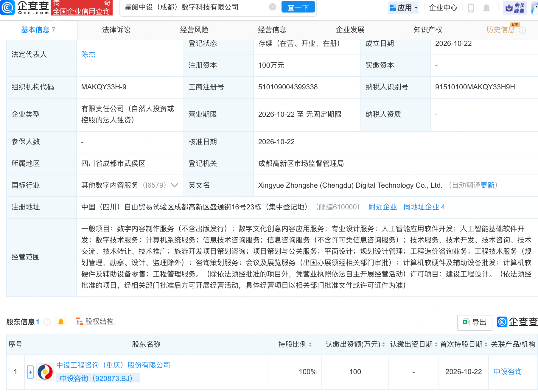Open 同地址企业 4 link
538x392 pixels.
tap(424, 207)
